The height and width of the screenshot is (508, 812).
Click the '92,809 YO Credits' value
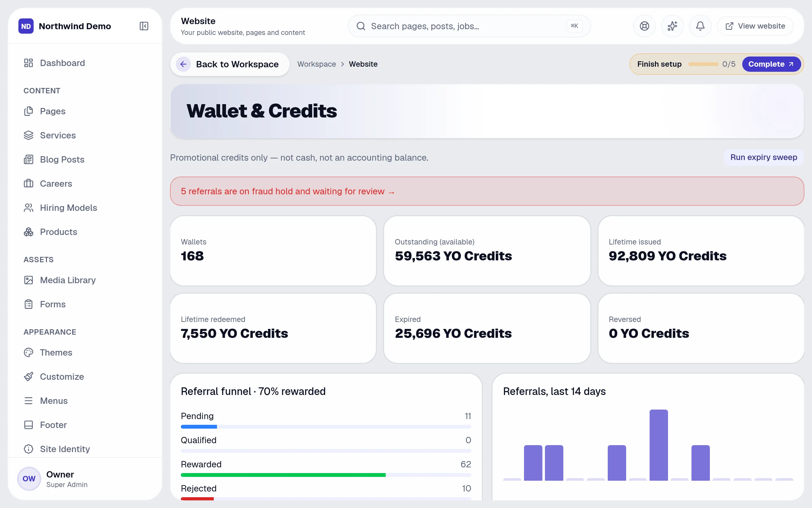tap(667, 256)
